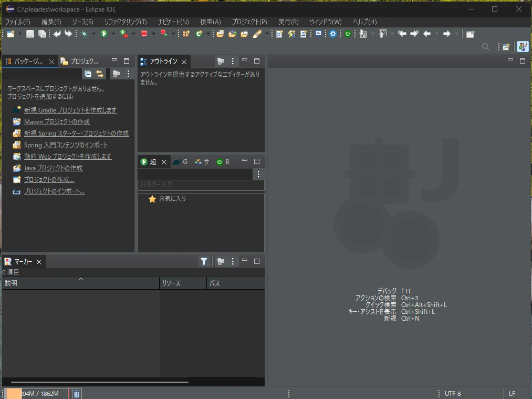Click Collapse All in Package Explorer
The height and width of the screenshot is (399, 532).
pyautogui.click(x=88, y=74)
